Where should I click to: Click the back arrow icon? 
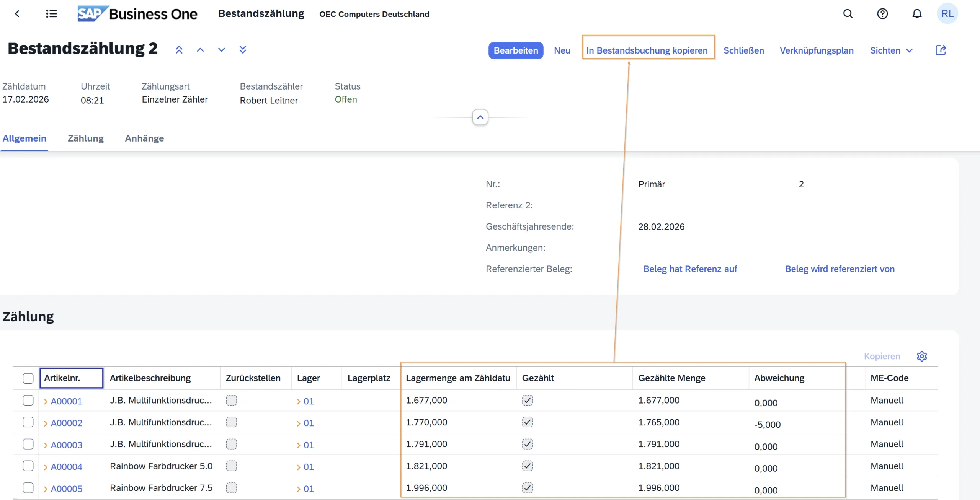tap(17, 14)
